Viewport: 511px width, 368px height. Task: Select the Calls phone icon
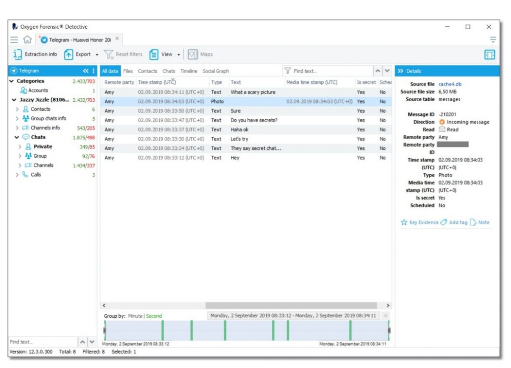point(25,174)
